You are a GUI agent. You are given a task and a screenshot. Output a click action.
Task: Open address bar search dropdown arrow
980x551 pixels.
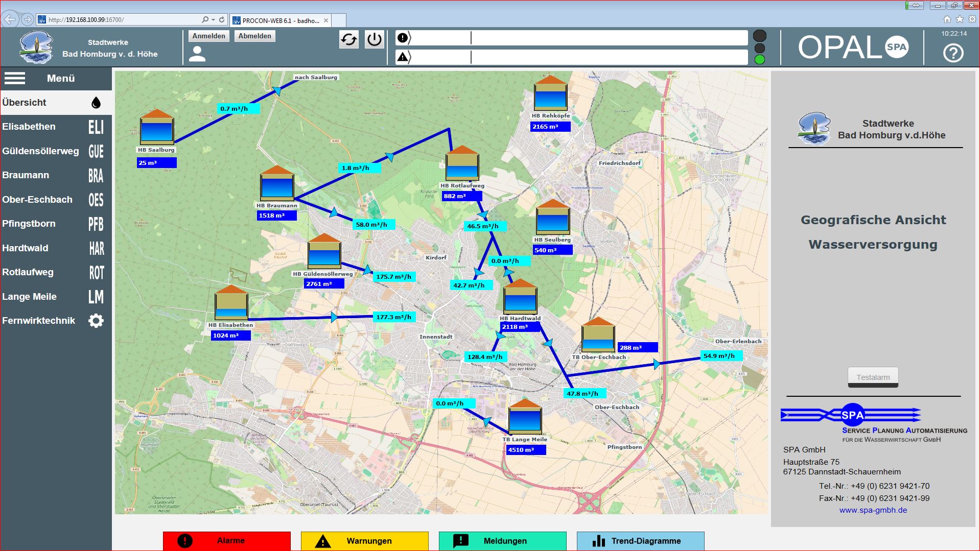[213, 20]
